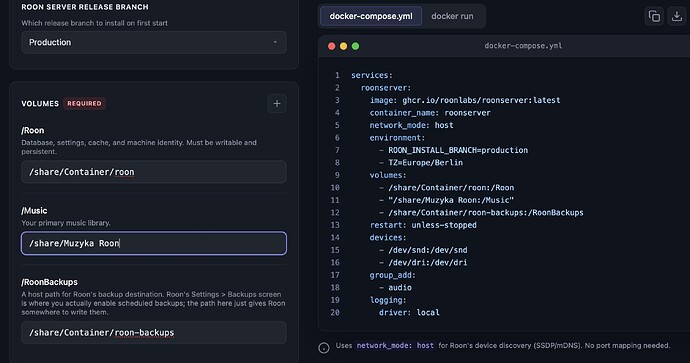The height and width of the screenshot is (363, 690).
Task: Click the driver: local logging line
Action: (409, 313)
